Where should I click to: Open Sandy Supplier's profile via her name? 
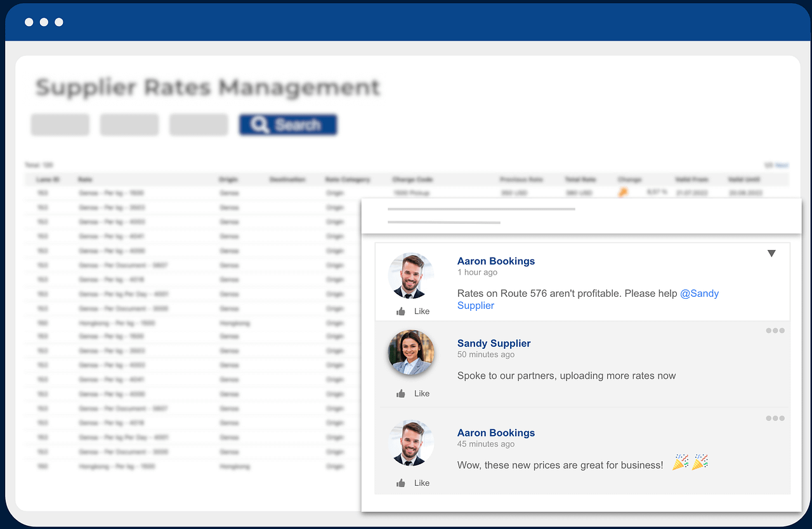494,343
